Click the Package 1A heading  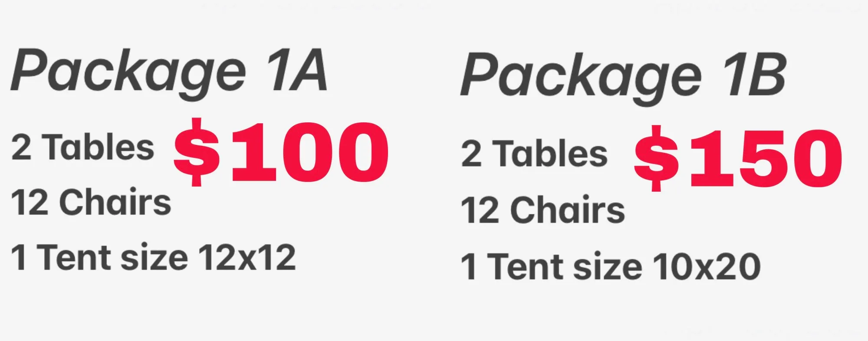[x=168, y=72]
